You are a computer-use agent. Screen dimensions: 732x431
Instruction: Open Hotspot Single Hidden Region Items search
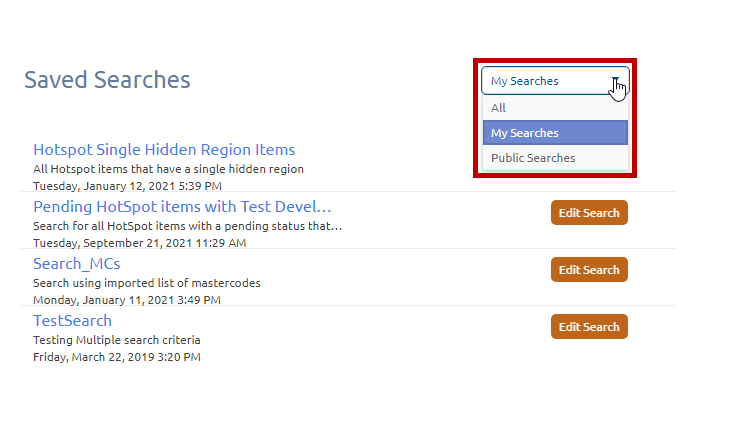coord(164,150)
